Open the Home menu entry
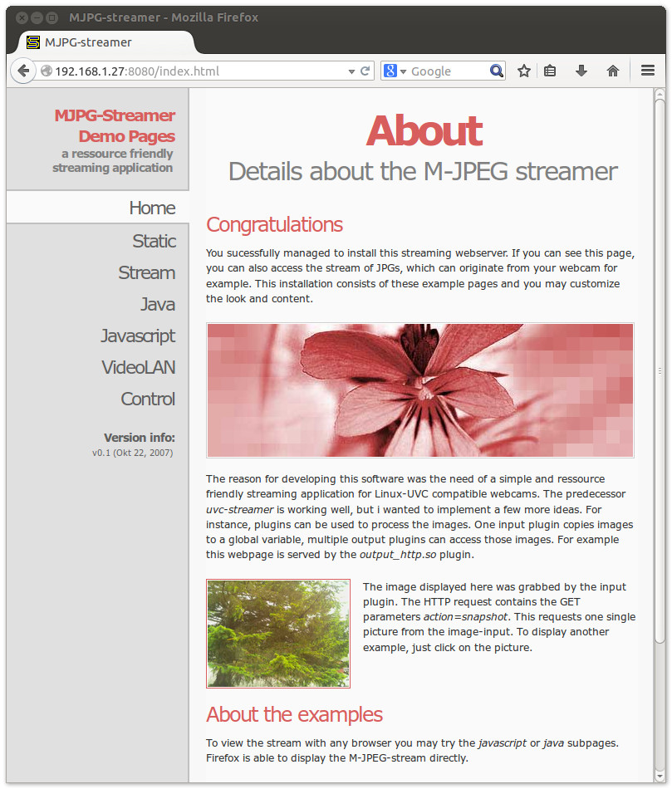The height and width of the screenshot is (789, 672). (98, 208)
